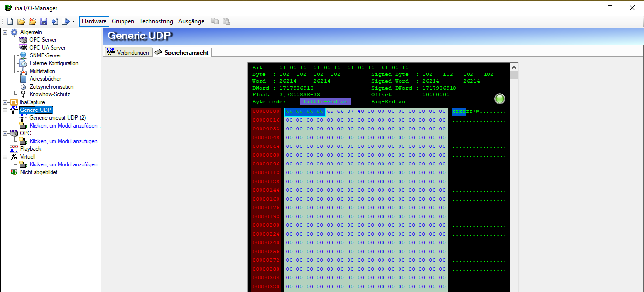Click memory offset 00000128 row label
644x292 pixels.
(x=266, y=182)
